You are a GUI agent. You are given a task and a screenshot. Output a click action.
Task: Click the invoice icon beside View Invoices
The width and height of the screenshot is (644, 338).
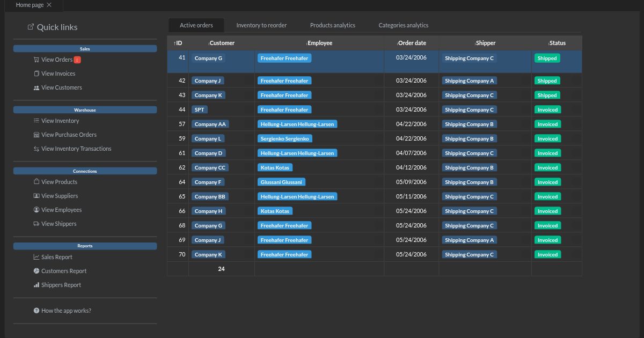click(36, 74)
